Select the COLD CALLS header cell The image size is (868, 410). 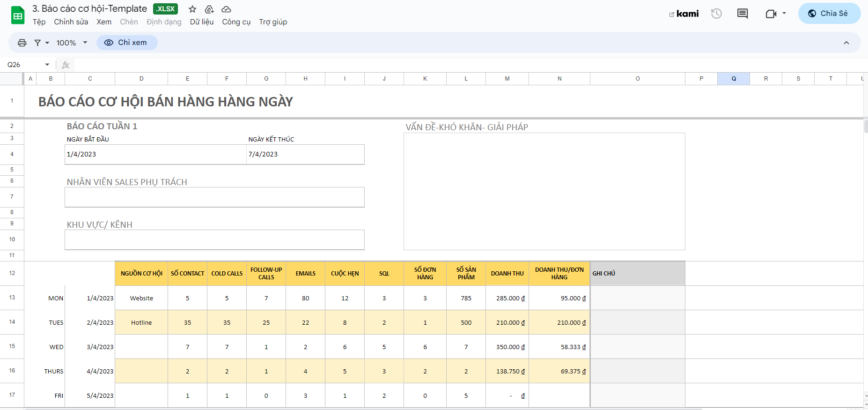click(227, 274)
